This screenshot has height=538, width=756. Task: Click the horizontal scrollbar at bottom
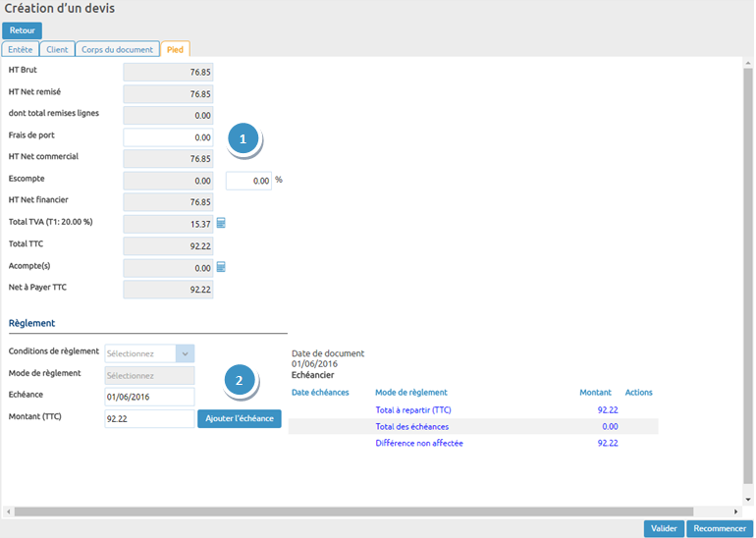(373, 511)
